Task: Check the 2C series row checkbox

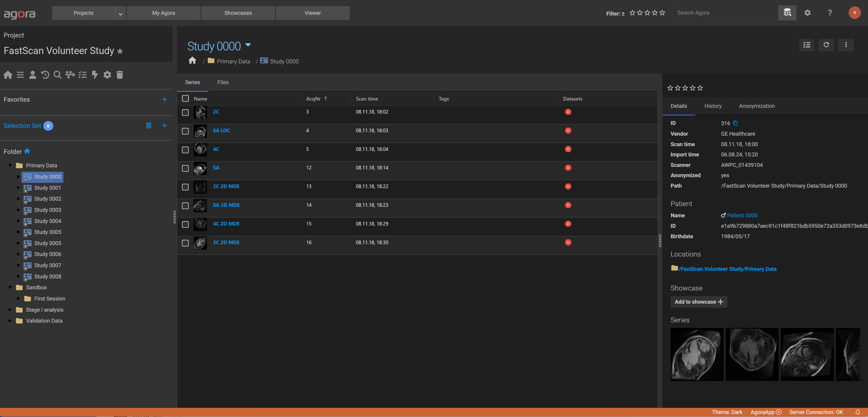Action: [x=185, y=112]
